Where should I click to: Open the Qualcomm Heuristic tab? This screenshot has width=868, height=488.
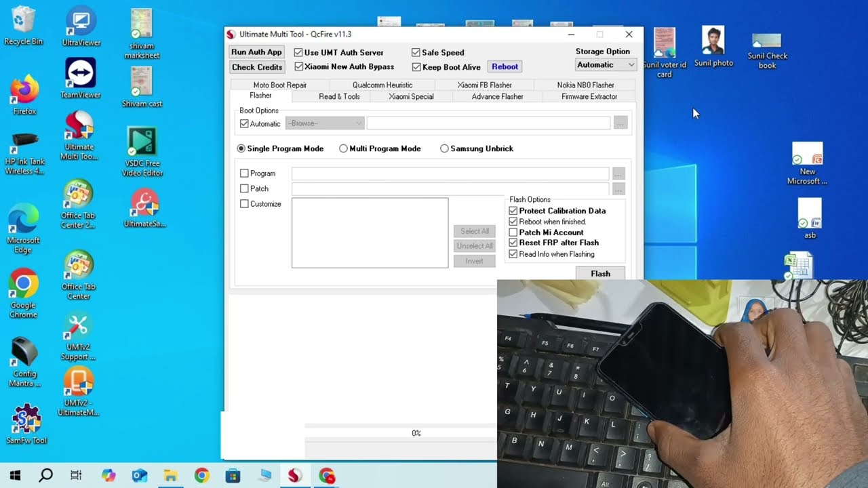tap(382, 85)
